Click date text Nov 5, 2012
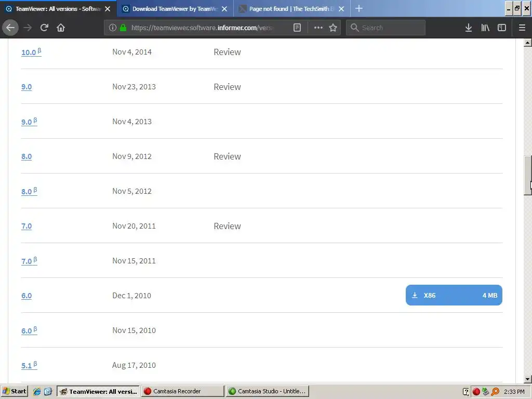 coord(132,191)
